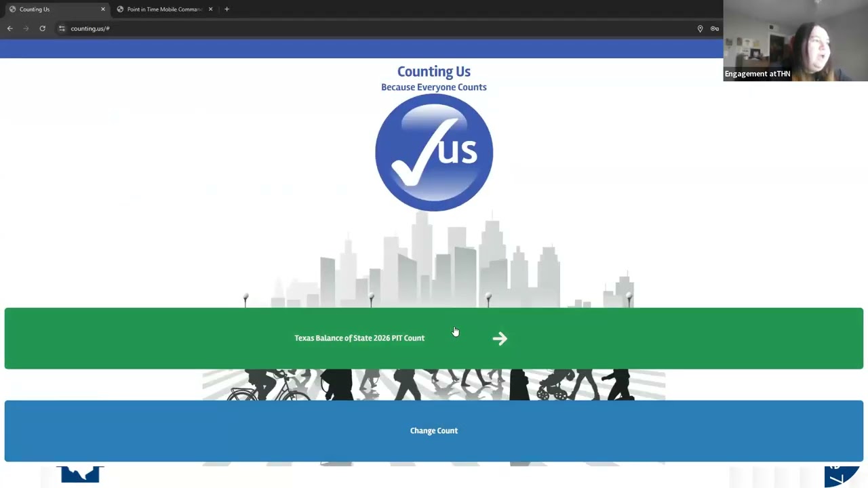Open a new browser tab
Image resolution: width=868 pixels, height=488 pixels.
226,9
